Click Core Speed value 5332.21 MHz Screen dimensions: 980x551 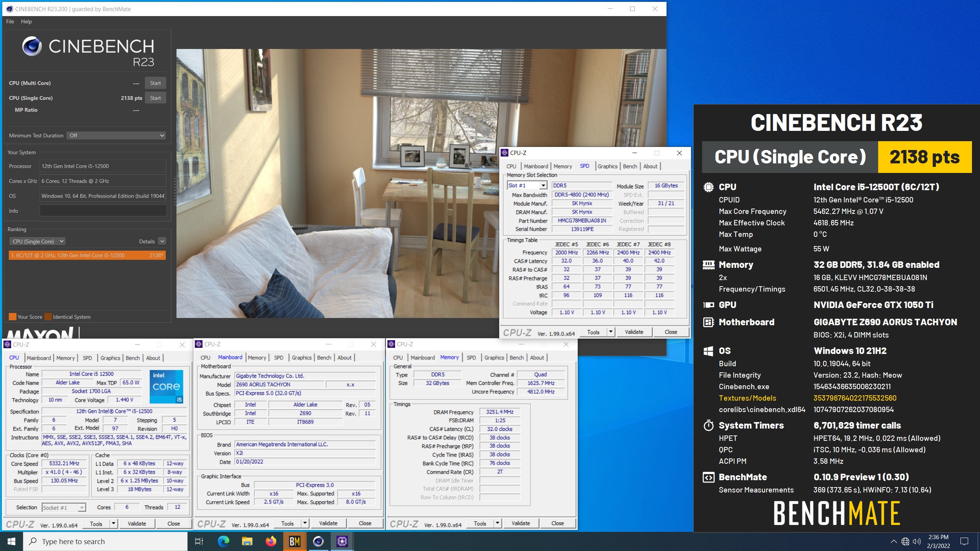pos(64,463)
